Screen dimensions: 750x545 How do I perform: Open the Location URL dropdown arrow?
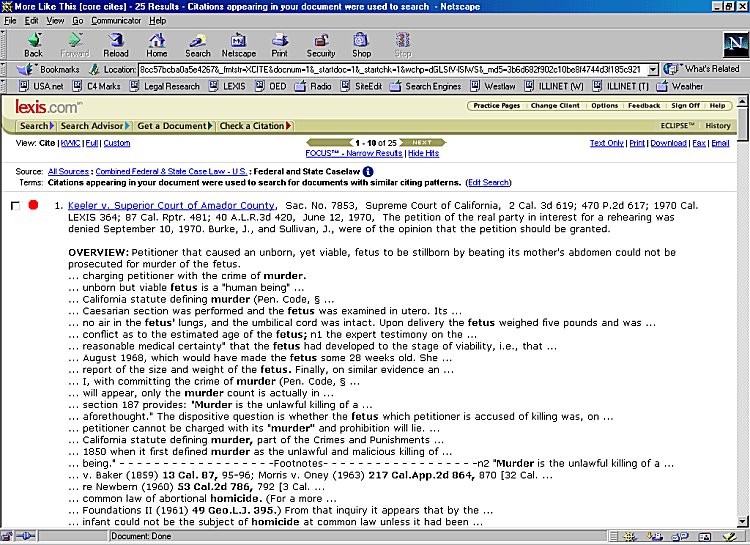pyautogui.click(x=653, y=69)
